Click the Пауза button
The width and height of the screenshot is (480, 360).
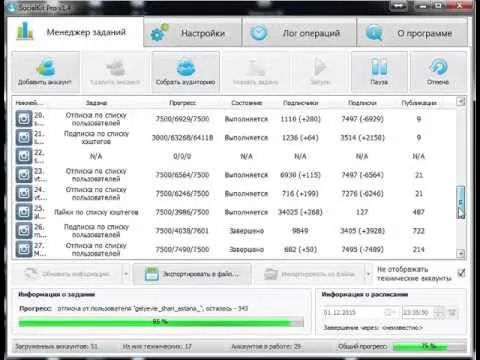[379, 72]
